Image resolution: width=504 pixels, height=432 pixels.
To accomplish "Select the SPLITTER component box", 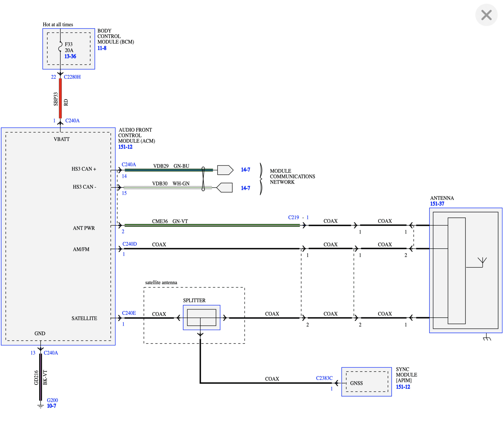I will (202, 318).
